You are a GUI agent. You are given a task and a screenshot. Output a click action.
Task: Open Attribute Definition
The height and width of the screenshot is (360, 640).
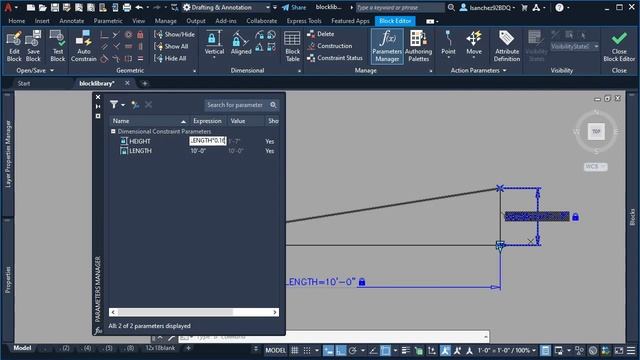(507, 46)
